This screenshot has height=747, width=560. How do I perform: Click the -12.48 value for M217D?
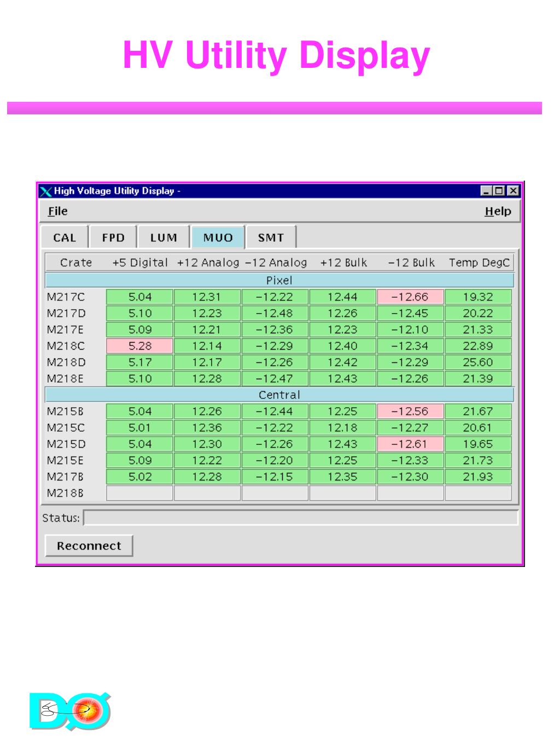275,313
